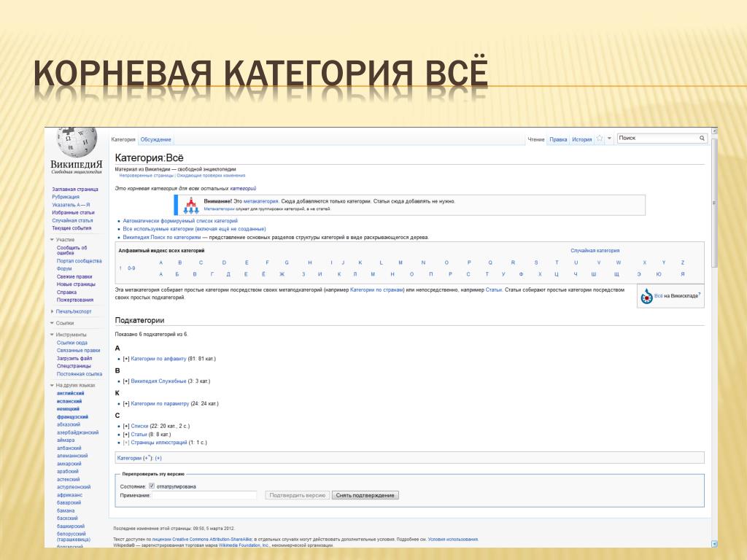Open the Постоянная ссылка link

click(80, 374)
